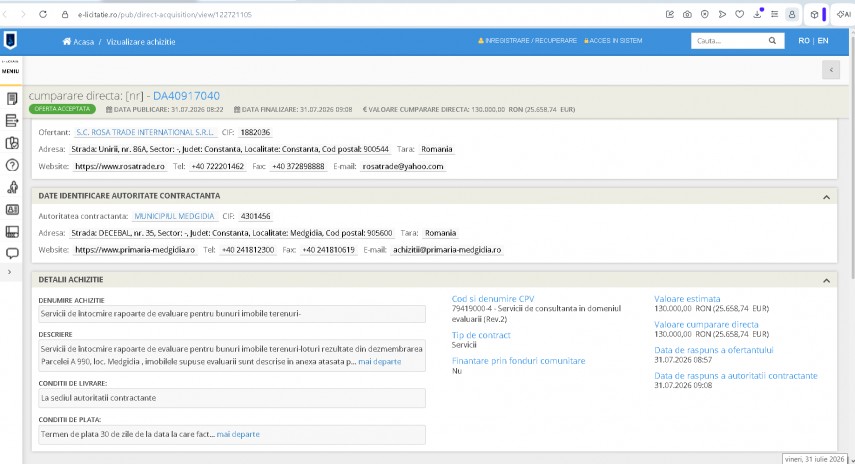This screenshot has height=464, width=855.
Task: Click achizitii@primaria-medgidia.ro email value
Action: point(447,250)
